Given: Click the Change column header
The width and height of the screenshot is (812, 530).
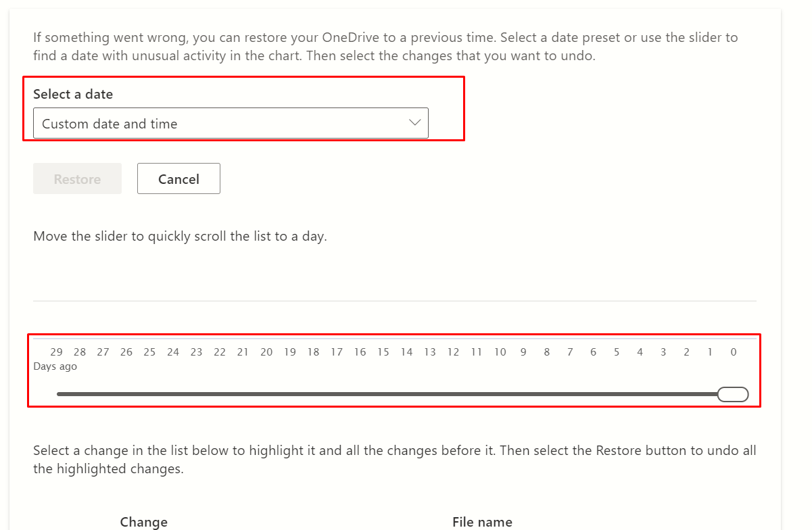Looking at the screenshot, I should click(144, 522).
